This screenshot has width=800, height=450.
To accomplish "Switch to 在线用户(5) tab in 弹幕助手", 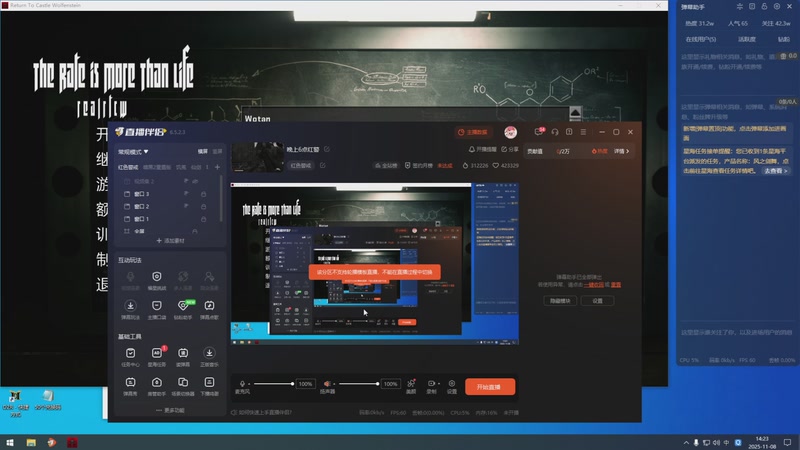I will pos(701,39).
